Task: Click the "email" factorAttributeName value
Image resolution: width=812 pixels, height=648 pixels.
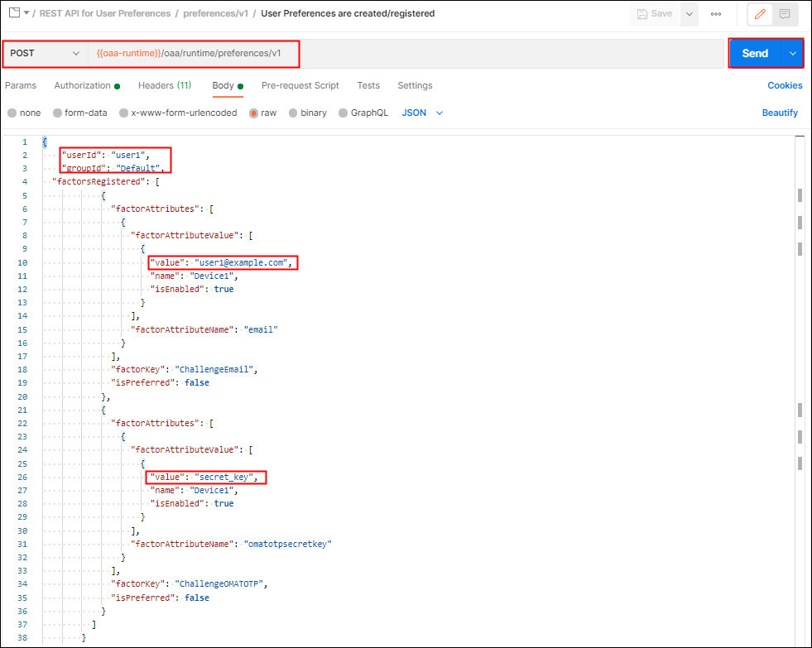Action: click(x=261, y=329)
